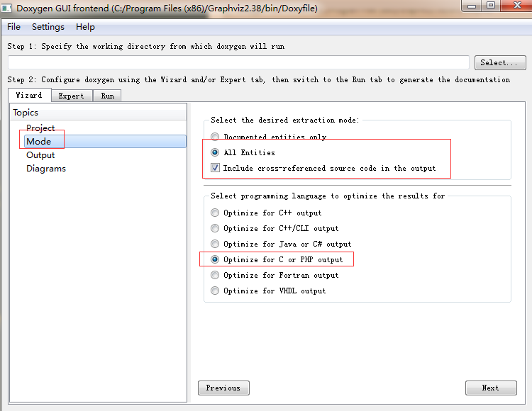Select the Mode topic
Viewport: 532px width, 411px height.
105,141
